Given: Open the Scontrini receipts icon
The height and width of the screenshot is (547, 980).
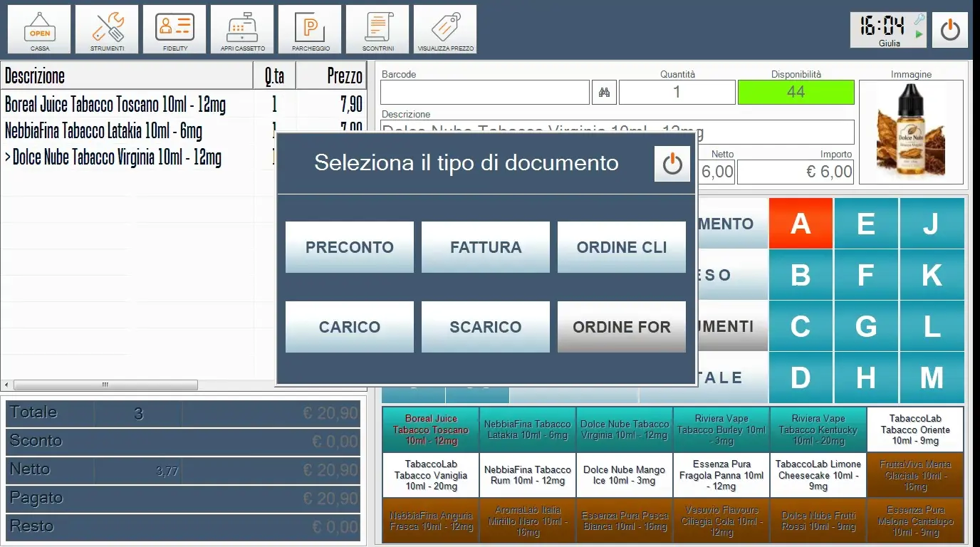Looking at the screenshot, I should coord(377,29).
